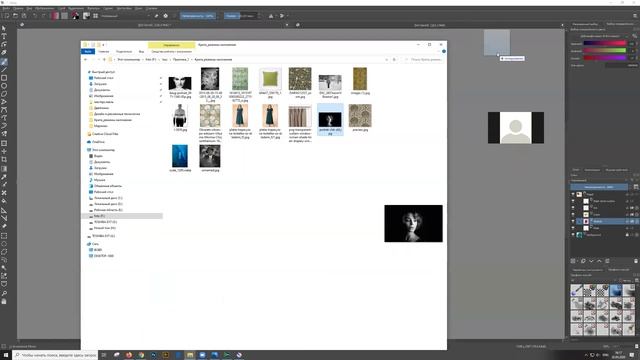The height and width of the screenshot is (360, 640).
Task: Open the 'Главная' ribbon tab
Action: pos(104,51)
